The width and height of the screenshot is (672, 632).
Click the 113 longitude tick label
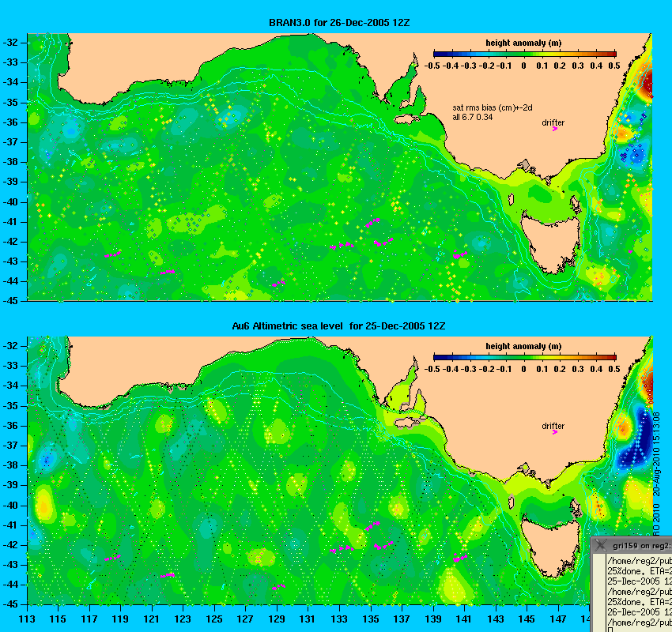tap(27, 619)
